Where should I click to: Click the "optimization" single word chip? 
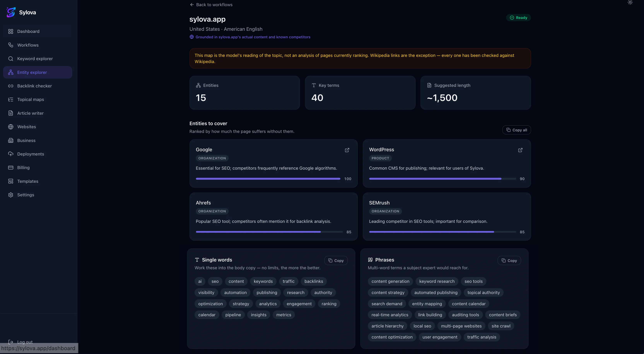(x=210, y=304)
